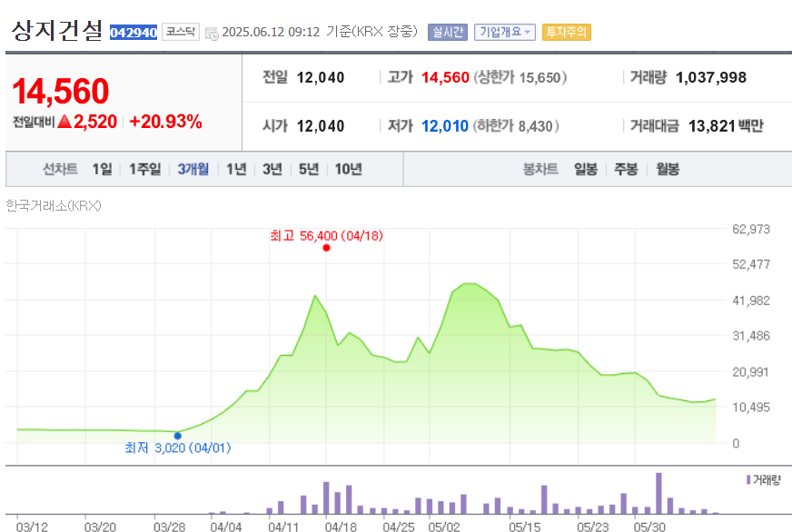Screen dimensions: 792x532
Task: Switch to the 1년 chart period
Action: (x=236, y=169)
